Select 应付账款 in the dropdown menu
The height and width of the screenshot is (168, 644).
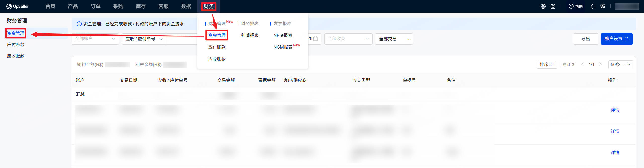[x=217, y=47]
